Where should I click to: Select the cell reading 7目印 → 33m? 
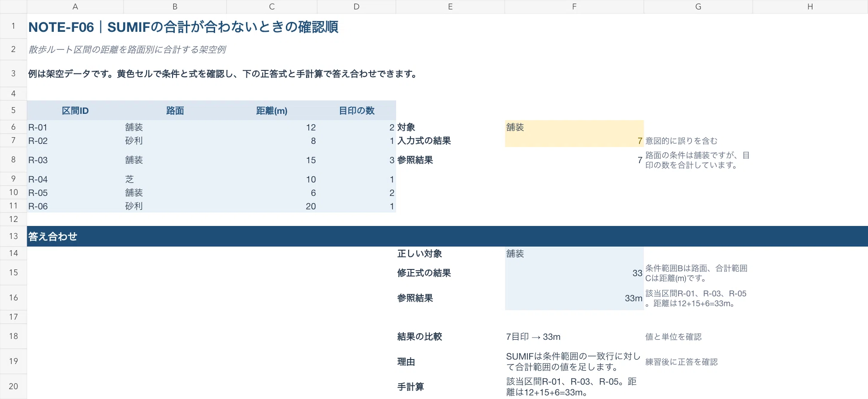(574, 337)
